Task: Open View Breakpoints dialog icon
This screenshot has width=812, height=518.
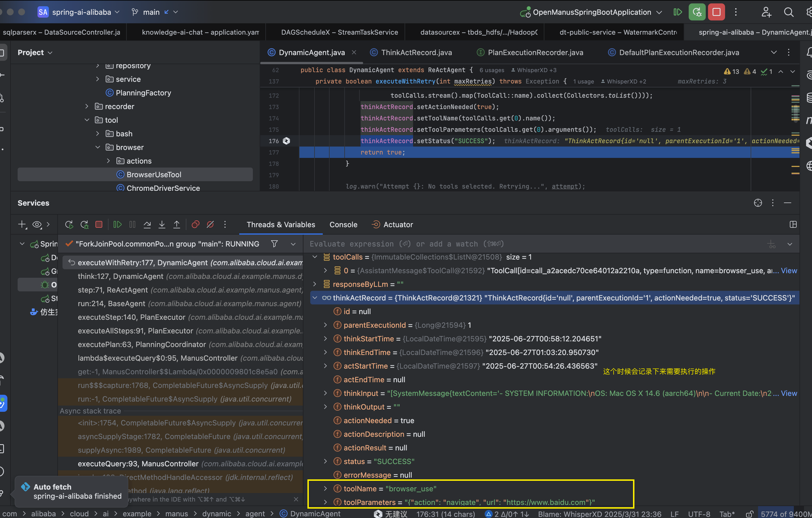Action: [195, 224]
